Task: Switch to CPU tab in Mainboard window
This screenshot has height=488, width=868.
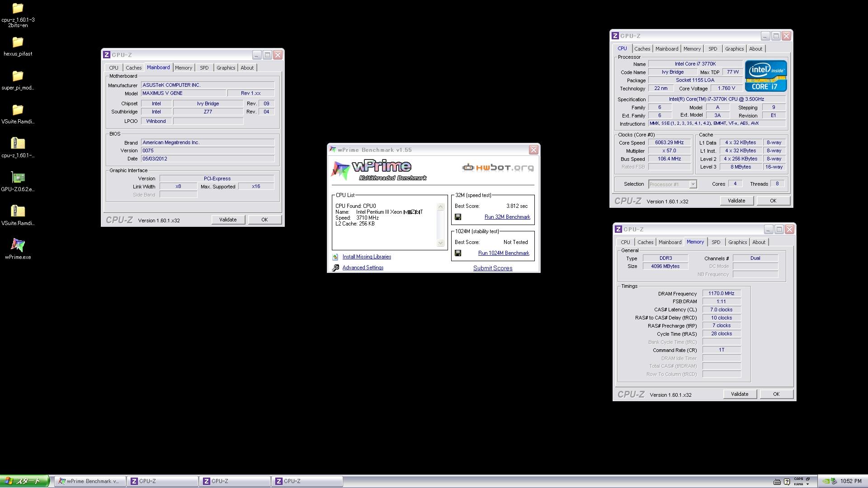Action: tap(113, 68)
